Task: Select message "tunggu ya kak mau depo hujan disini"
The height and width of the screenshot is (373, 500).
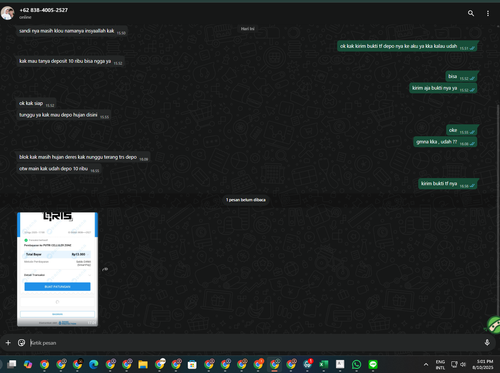Action: [64, 115]
